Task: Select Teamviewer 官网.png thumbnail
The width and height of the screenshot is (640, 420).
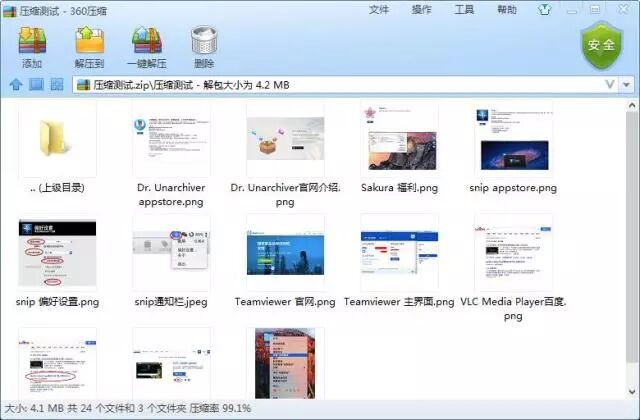Action: coord(285,253)
